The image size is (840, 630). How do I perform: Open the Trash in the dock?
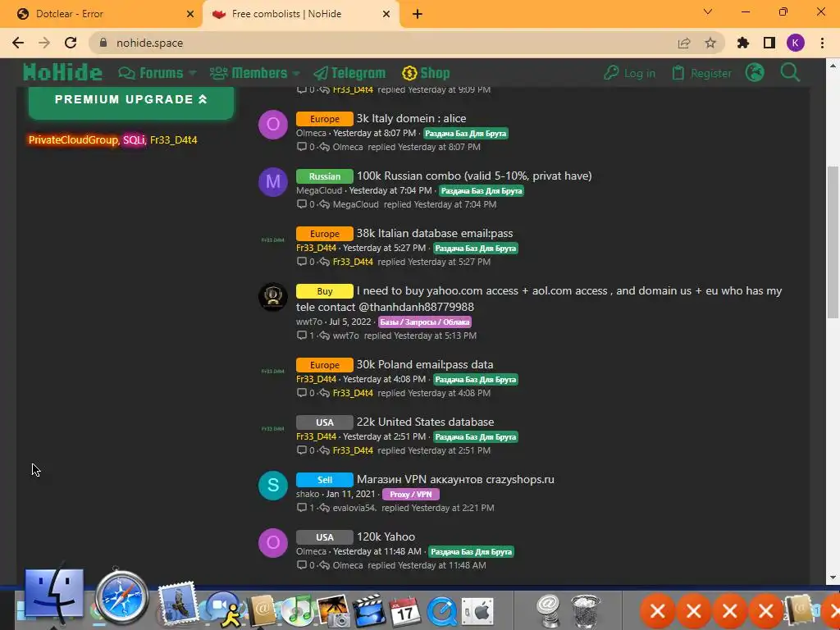(586, 610)
